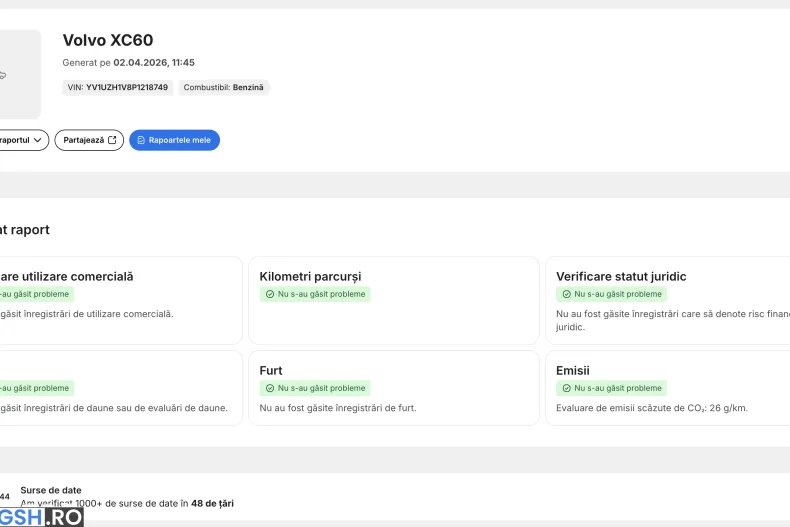790x527 pixels.
Task: Select the VIN number chip
Action: tap(118, 88)
